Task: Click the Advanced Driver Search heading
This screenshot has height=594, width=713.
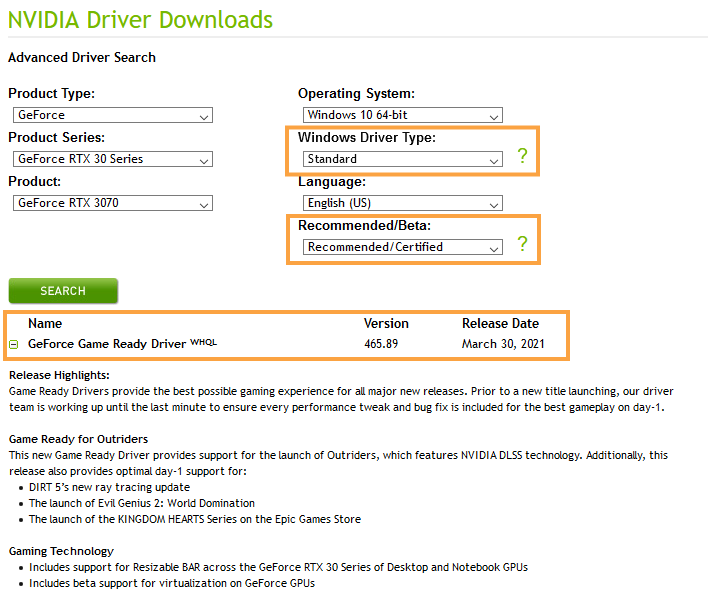Action: pyautogui.click(x=82, y=57)
